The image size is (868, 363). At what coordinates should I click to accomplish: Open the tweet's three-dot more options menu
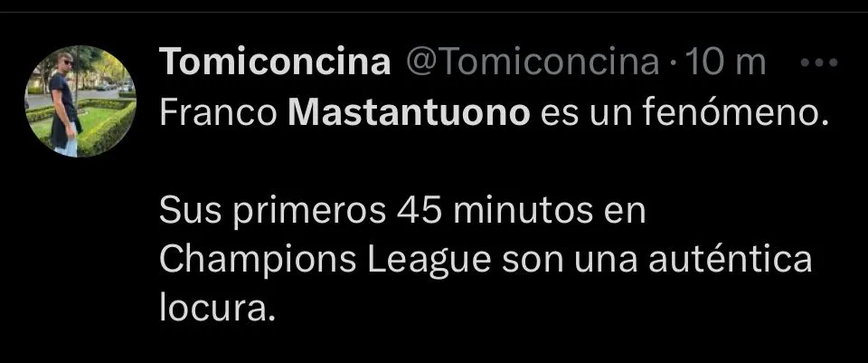click(x=820, y=62)
